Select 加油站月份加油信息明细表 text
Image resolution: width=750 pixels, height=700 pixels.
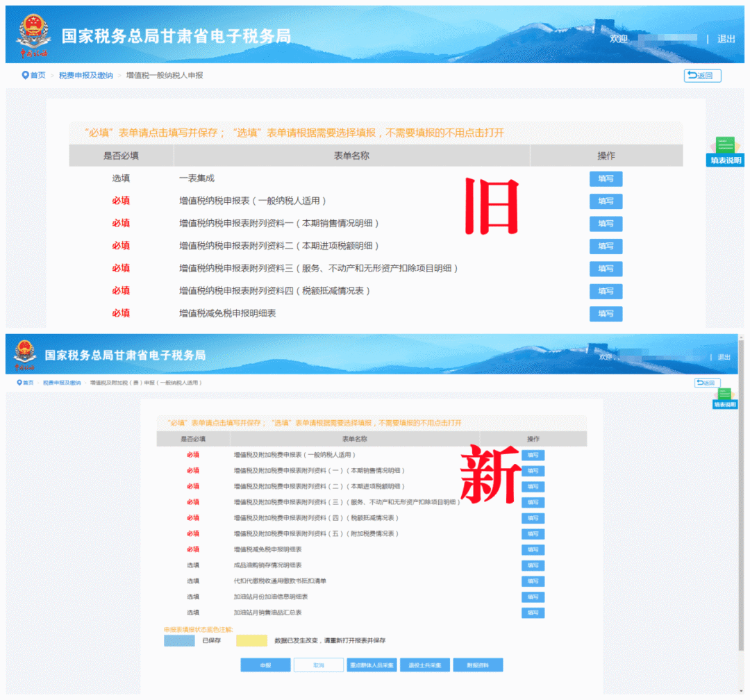(271, 597)
